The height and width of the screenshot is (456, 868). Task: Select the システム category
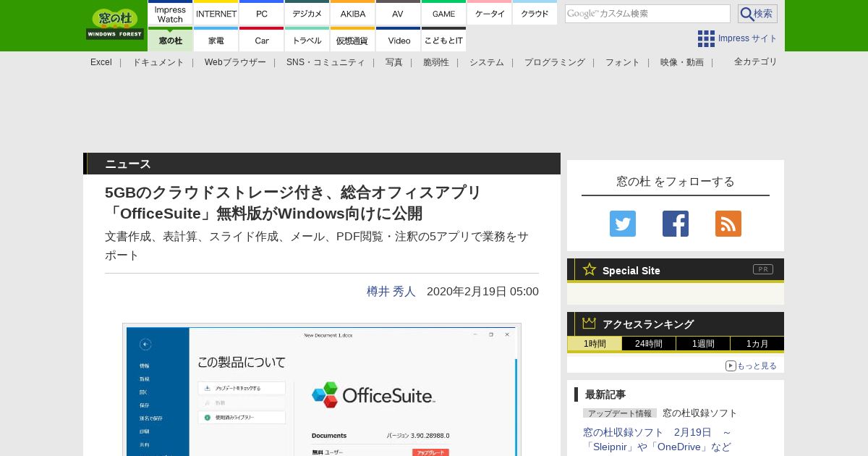coord(487,62)
